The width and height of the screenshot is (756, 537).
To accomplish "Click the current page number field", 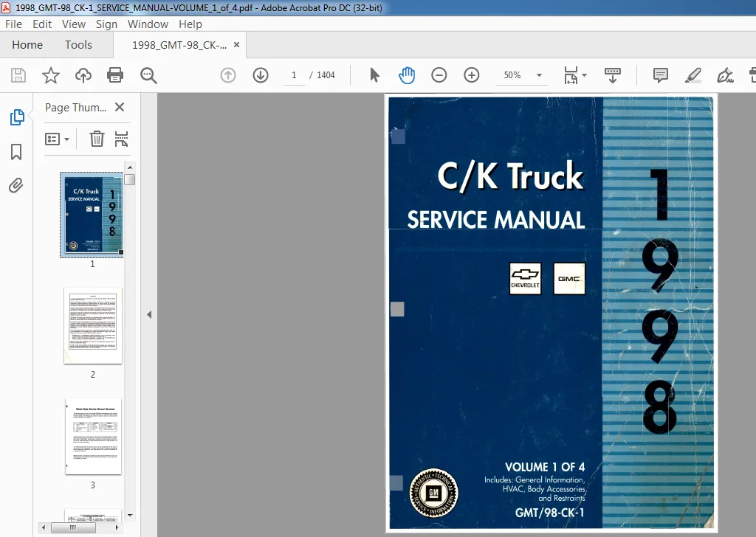I will (294, 75).
